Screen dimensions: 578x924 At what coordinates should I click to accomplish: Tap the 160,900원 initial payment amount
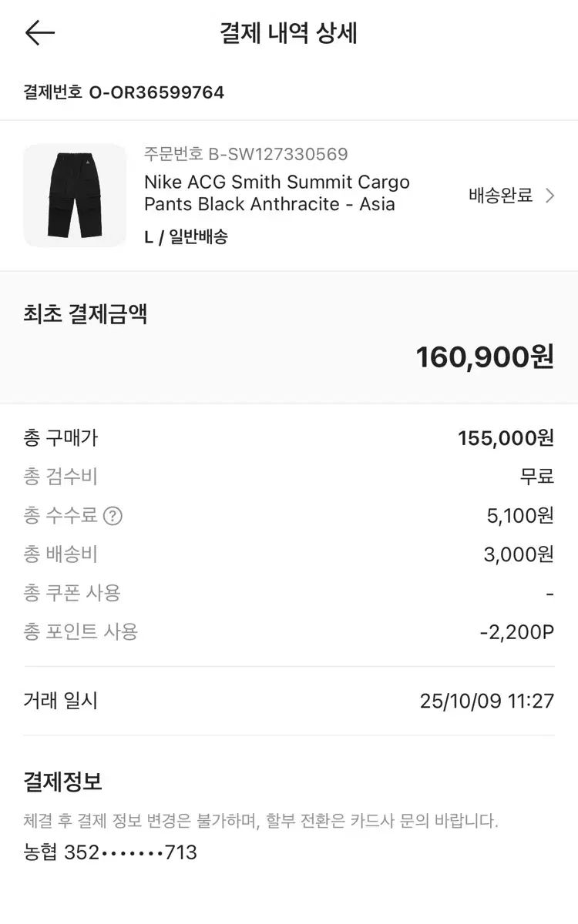point(485,357)
